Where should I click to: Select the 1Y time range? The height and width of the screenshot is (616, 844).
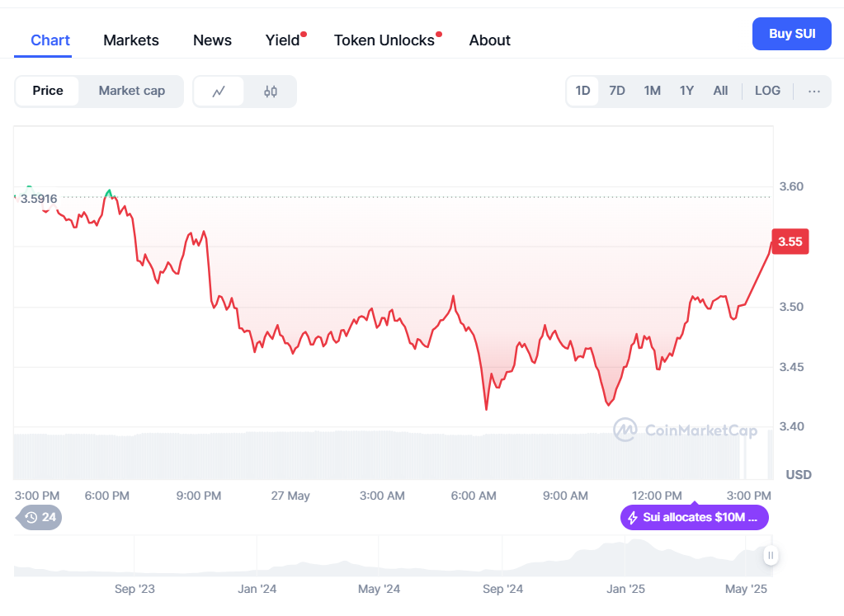(686, 91)
